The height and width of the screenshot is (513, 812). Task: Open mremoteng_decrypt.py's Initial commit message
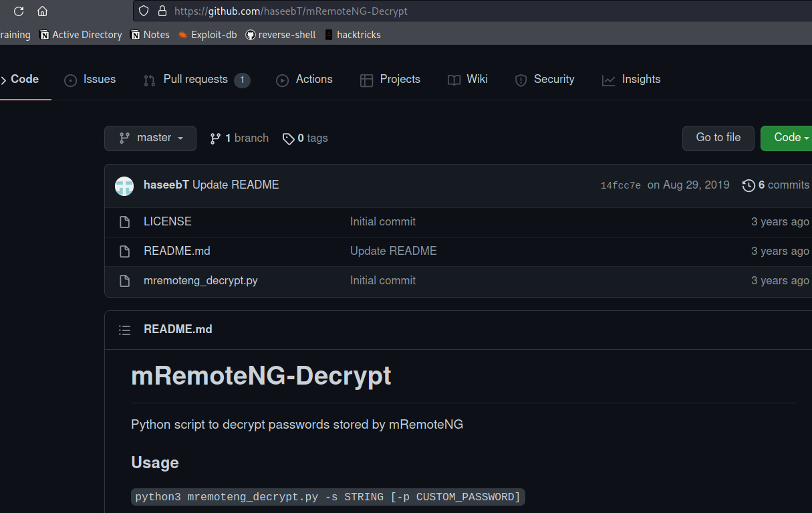[383, 281]
